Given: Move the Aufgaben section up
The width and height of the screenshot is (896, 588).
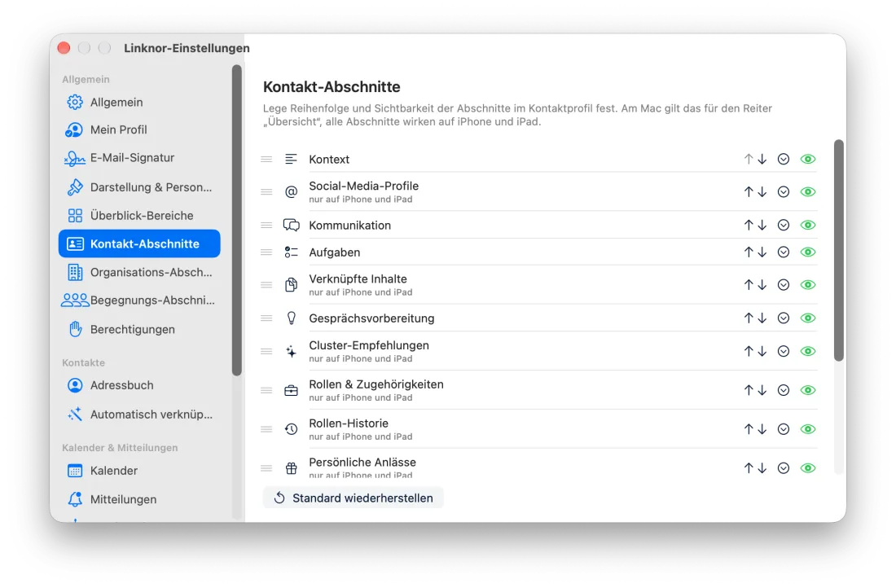Looking at the screenshot, I should (749, 252).
